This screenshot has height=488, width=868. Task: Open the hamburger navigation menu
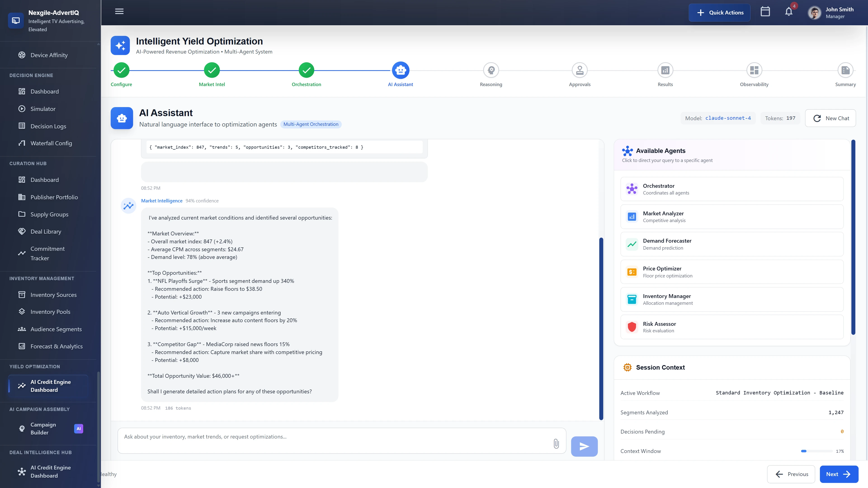119,11
